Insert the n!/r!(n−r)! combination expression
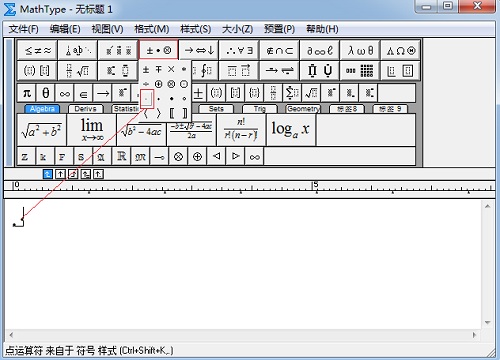500x360 pixels. [241, 130]
